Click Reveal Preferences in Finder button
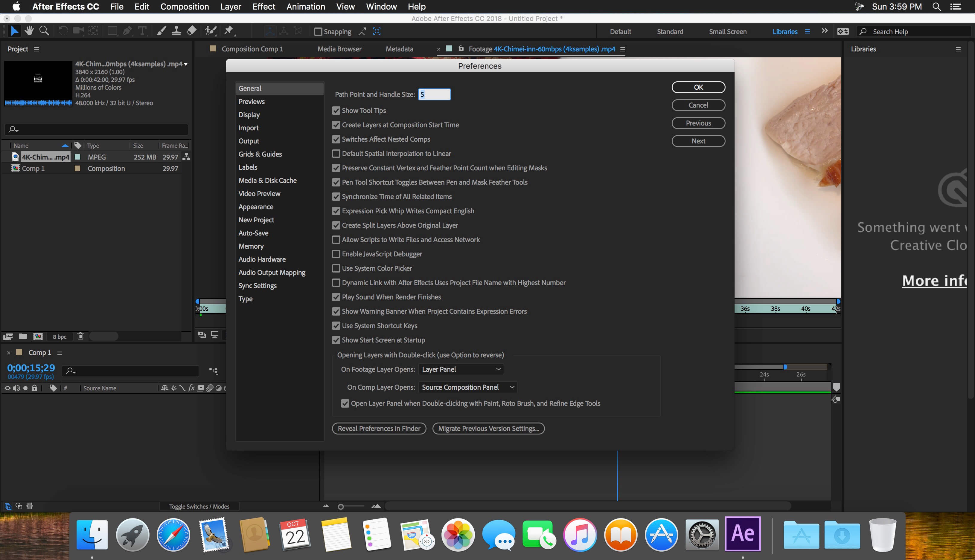 (378, 428)
